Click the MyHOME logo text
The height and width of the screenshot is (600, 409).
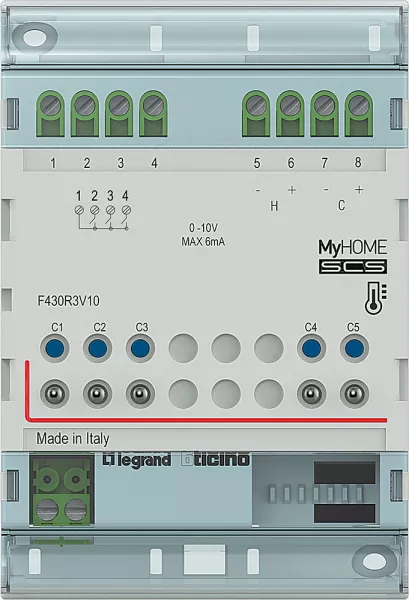(x=353, y=248)
